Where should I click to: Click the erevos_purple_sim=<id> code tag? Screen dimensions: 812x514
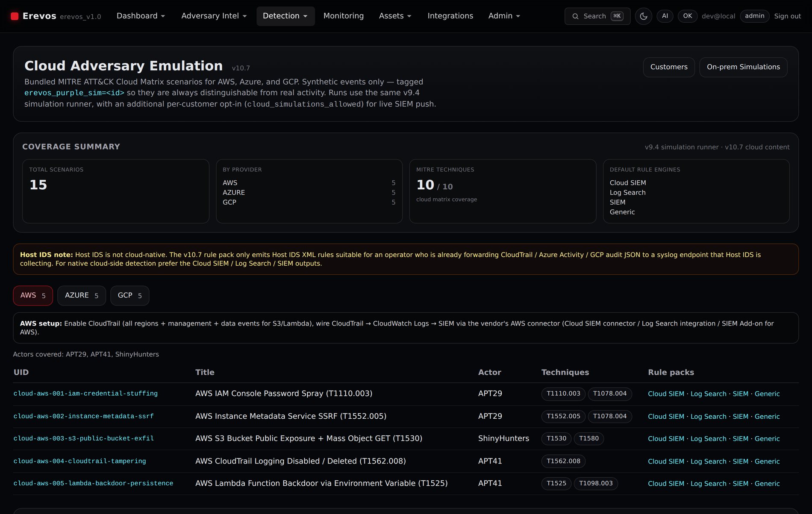pos(74,93)
